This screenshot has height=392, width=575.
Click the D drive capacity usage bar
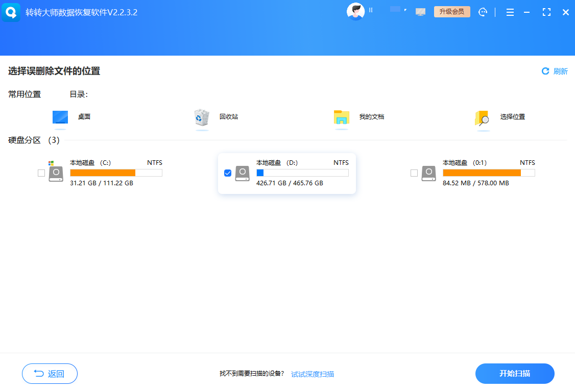tap(302, 173)
